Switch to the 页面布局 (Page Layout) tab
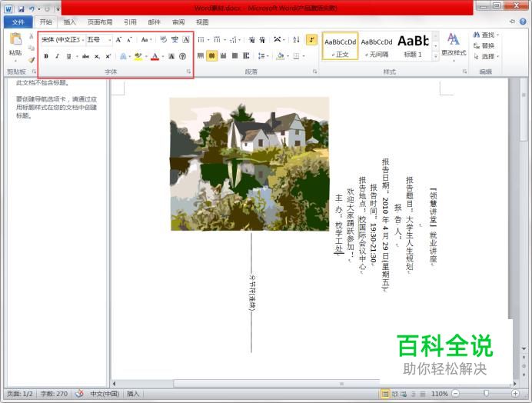 pyautogui.click(x=100, y=22)
